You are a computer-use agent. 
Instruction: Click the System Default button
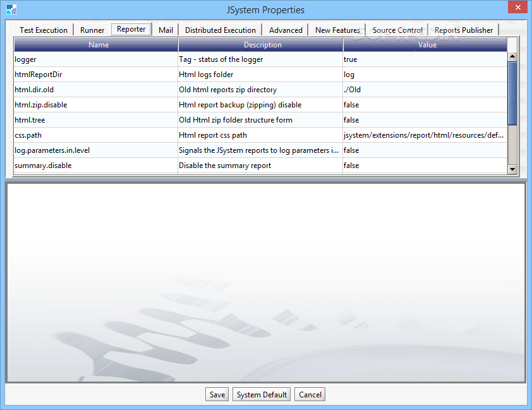coord(262,394)
